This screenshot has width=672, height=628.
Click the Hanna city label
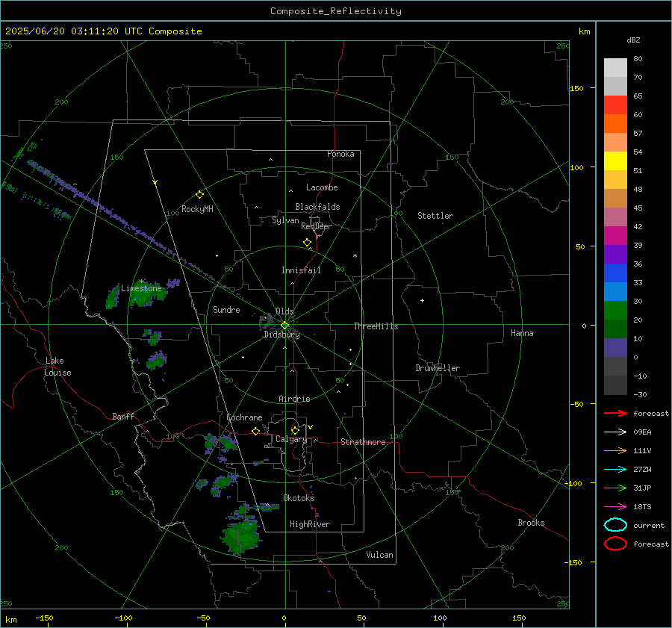tap(522, 333)
